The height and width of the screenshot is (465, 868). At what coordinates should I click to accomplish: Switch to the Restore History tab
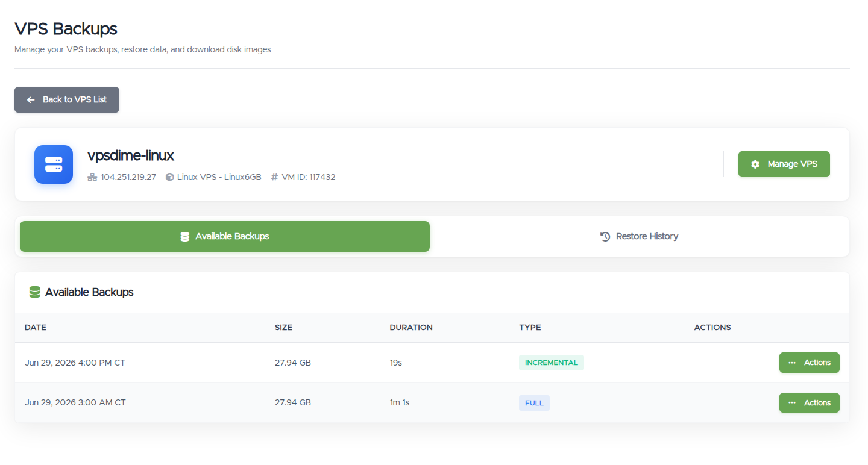tap(640, 236)
